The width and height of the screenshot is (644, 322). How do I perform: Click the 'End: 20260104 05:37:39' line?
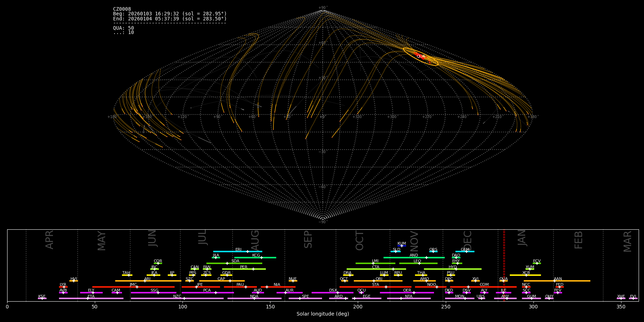[170, 19]
